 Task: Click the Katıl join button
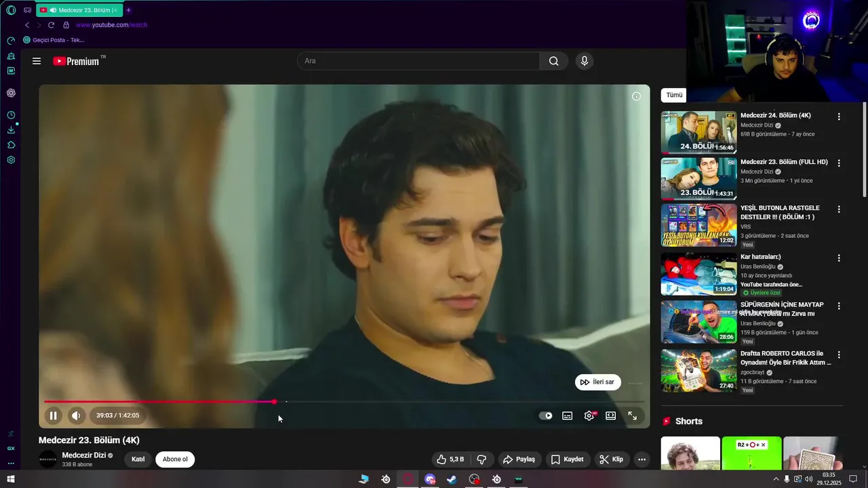coord(138,460)
